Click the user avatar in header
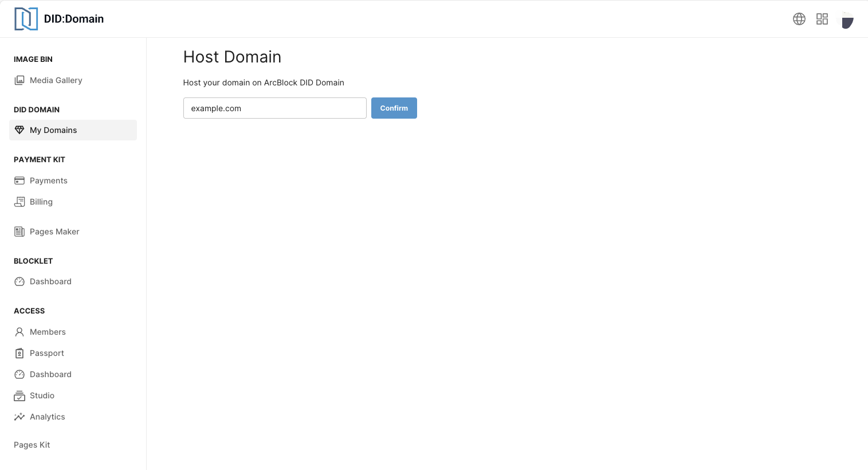Screen dimensions: 868x470 coord(847,20)
